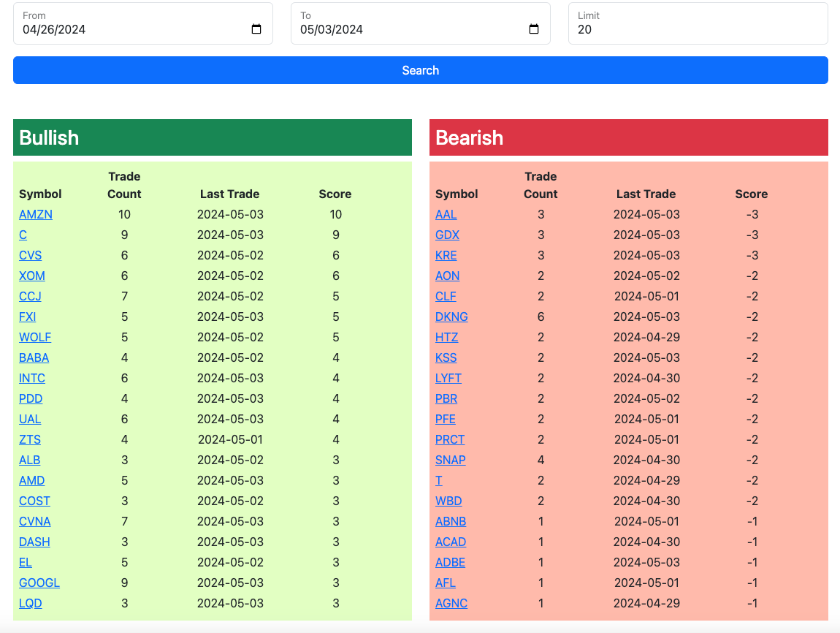Open the WBD symbol link
The image size is (840, 633).
(448, 501)
